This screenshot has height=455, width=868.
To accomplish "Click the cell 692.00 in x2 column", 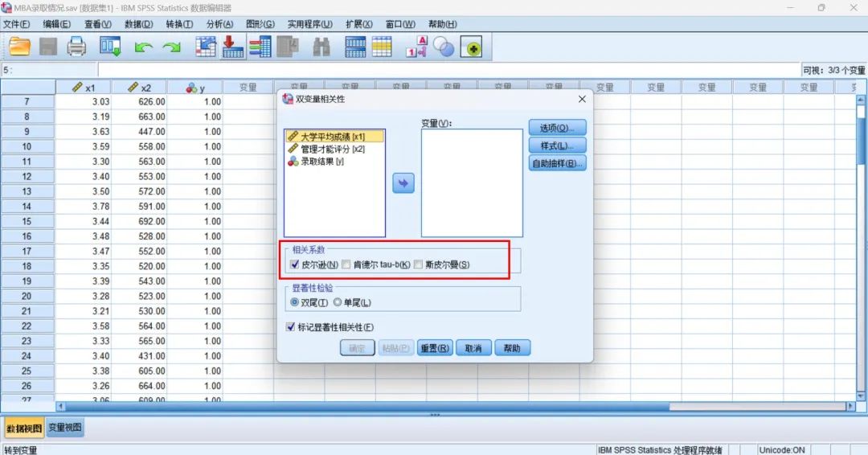I will tap(140, 221).
